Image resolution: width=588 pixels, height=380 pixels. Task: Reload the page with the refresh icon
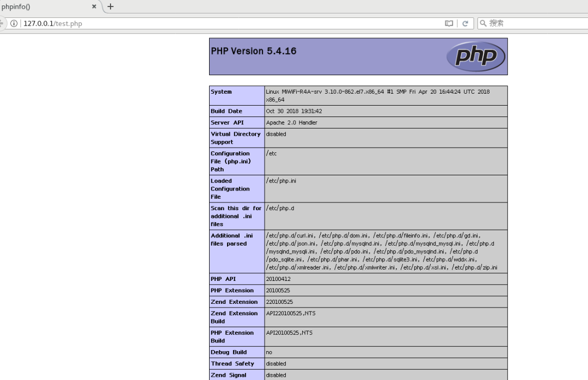coord(465,23)
